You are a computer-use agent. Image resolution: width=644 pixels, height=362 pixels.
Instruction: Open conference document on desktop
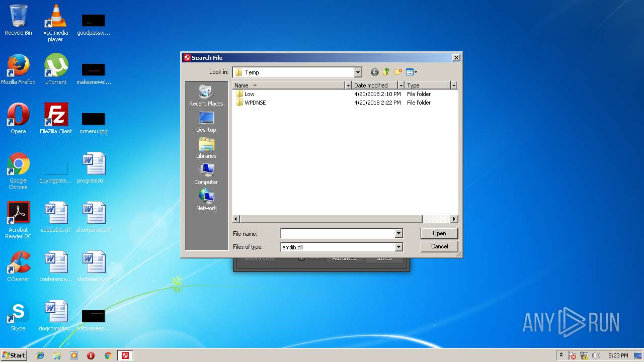pyautogui.click(x=55, y=266)
